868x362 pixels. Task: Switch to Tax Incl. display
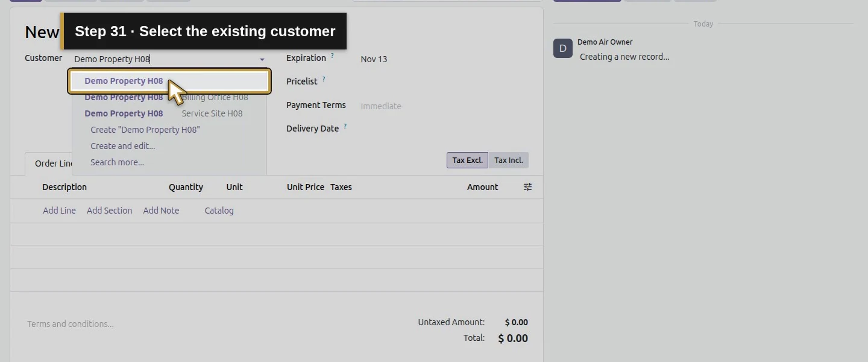pos(509,160)
